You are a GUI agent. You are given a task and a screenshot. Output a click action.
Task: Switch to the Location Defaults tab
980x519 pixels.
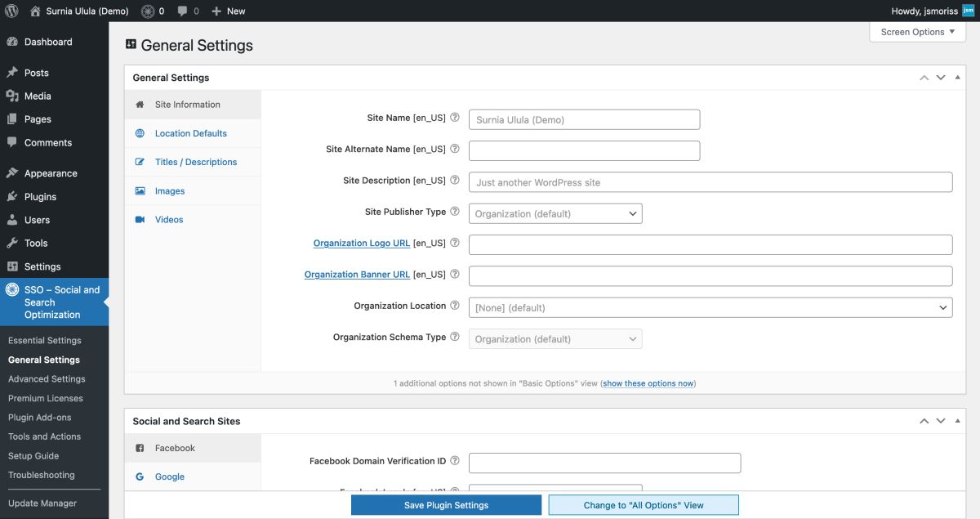tap(191, 133)
